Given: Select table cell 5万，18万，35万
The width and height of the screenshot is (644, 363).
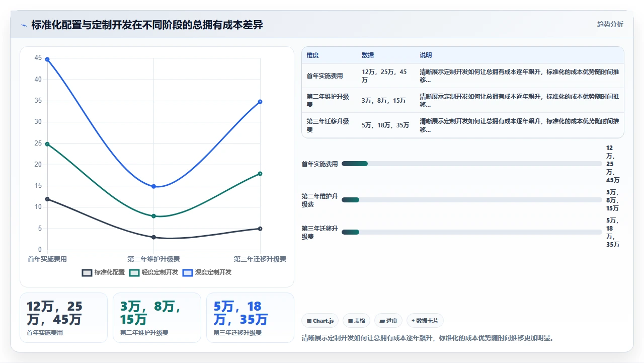Looking at the screenshot, I should click(386, 125).
